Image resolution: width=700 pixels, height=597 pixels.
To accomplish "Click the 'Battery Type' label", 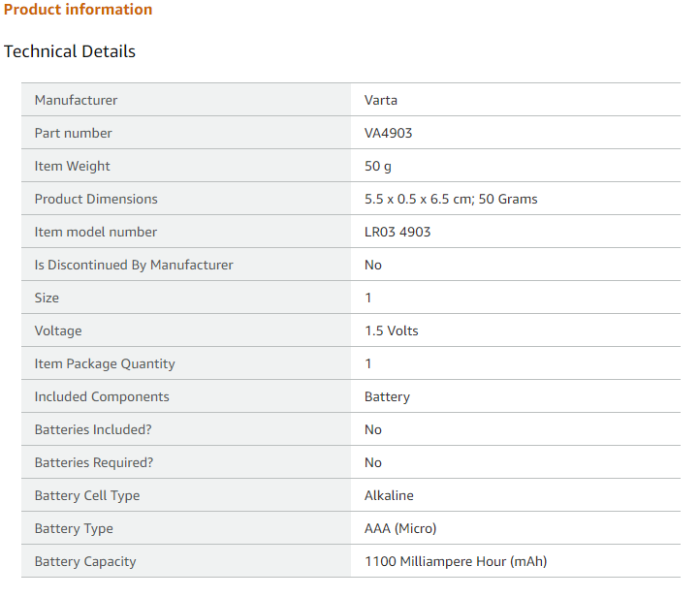I will click(74, 529).
